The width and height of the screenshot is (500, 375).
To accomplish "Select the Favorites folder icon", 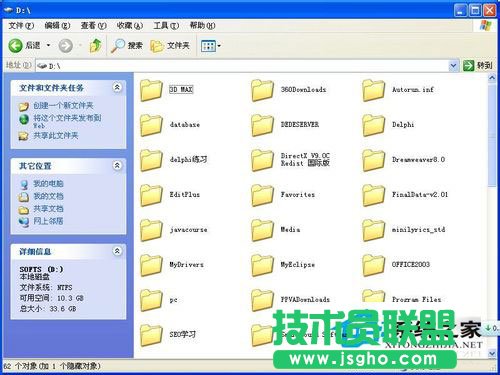I will (262, 195).
